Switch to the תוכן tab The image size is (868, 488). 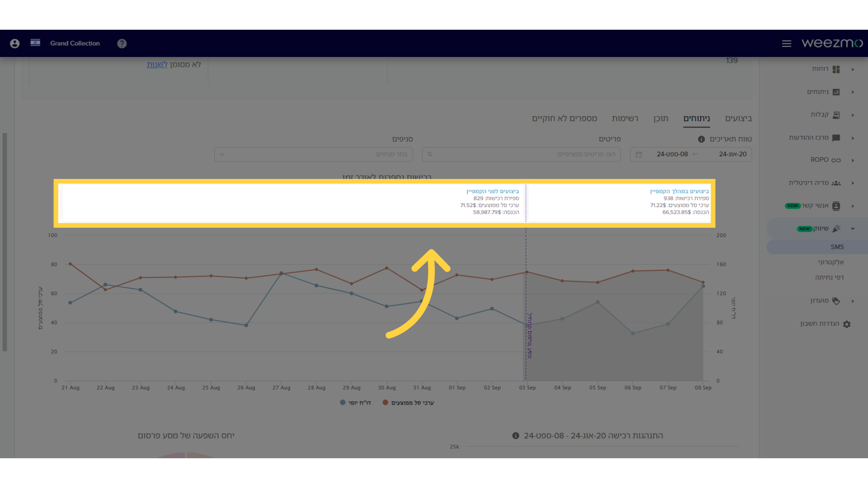coord(660,118)
